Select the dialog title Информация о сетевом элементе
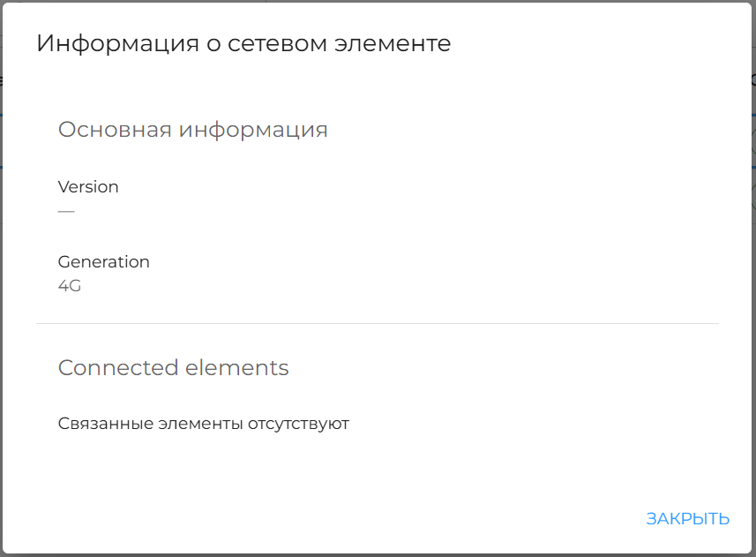The height and width of the screenshot is (557, 756). (243, 42)
